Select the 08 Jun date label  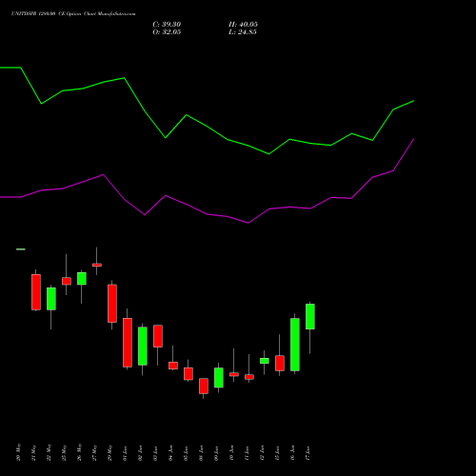click(201, 453)
